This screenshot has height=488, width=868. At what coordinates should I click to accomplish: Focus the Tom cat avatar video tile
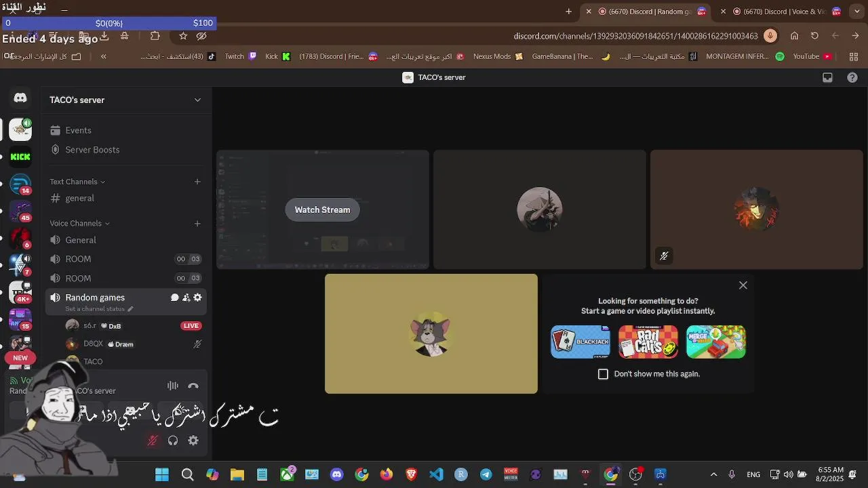click(x=431, y=334)
